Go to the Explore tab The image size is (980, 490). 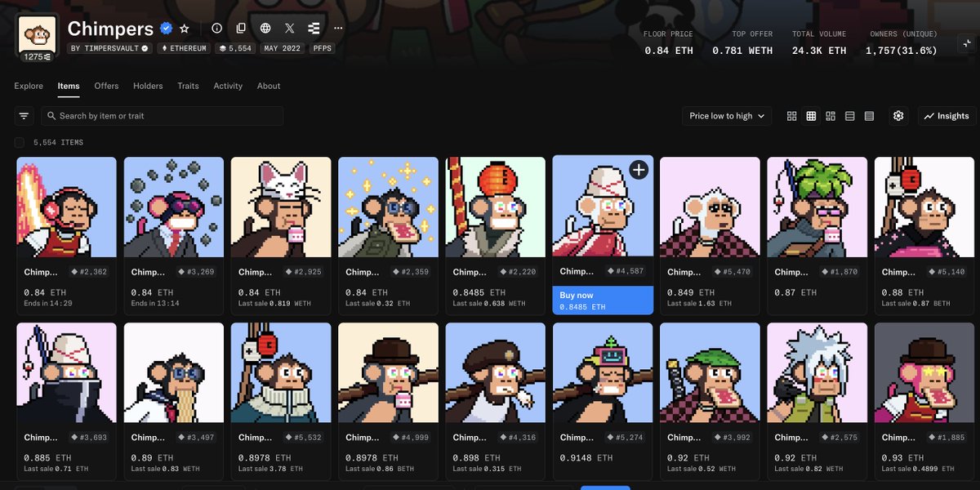tap(29, 86)
